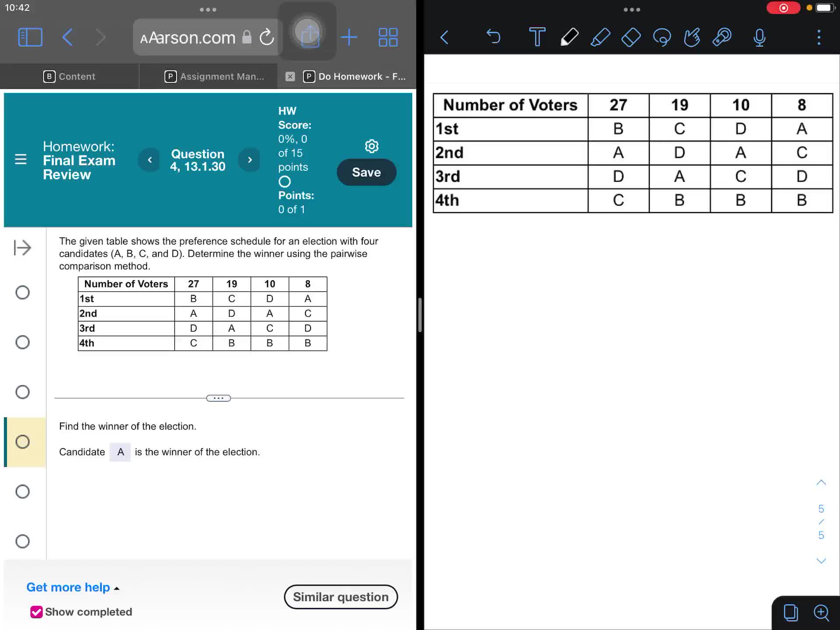This screenshot has height=630, width=840.
Task: Open the Safari sidebar panel icon
Action: coord(30,37)
